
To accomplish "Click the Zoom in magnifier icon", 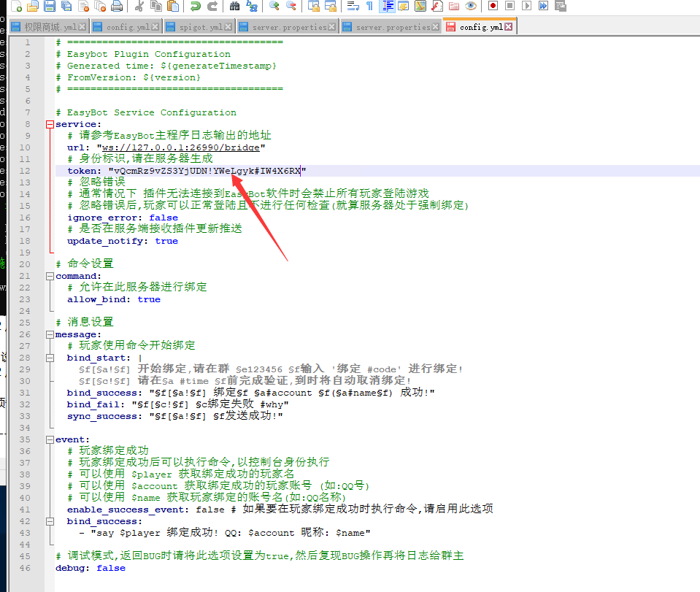I will tap(274, 7).
